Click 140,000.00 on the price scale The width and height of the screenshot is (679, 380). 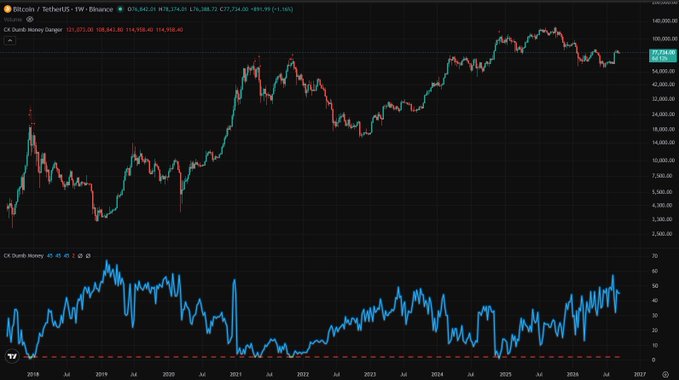664,21
